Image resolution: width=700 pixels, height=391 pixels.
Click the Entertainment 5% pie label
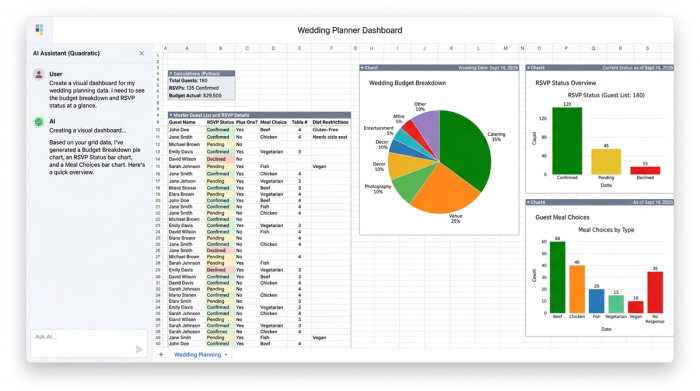coord(379,130)
